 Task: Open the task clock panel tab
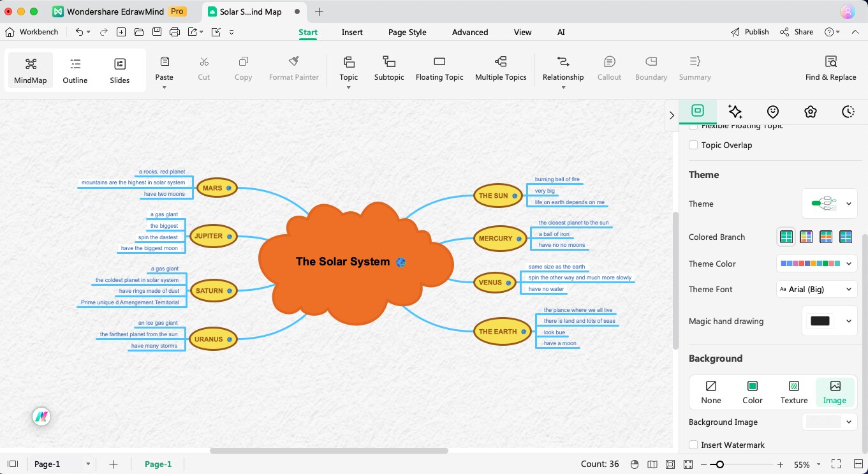click(x=848, y=112)
